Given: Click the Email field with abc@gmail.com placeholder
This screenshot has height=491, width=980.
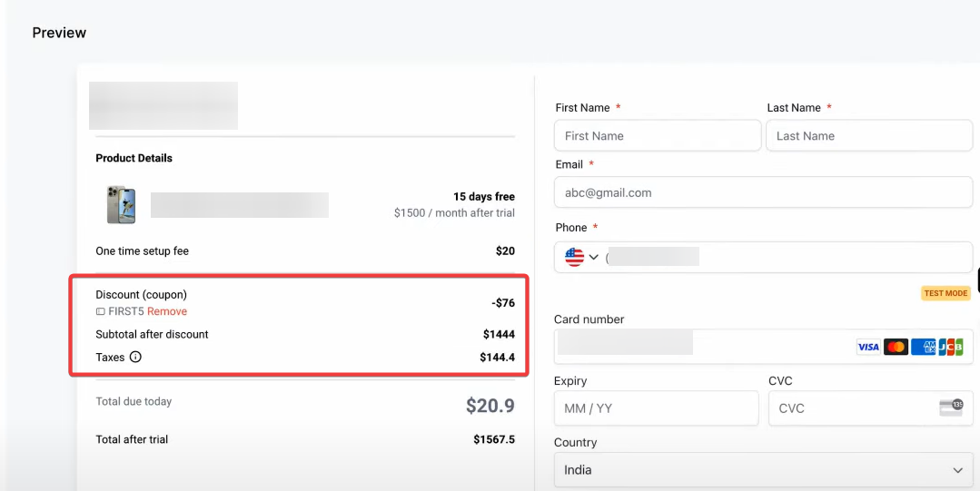Looking at the screenshot, I should coord(763,192).
